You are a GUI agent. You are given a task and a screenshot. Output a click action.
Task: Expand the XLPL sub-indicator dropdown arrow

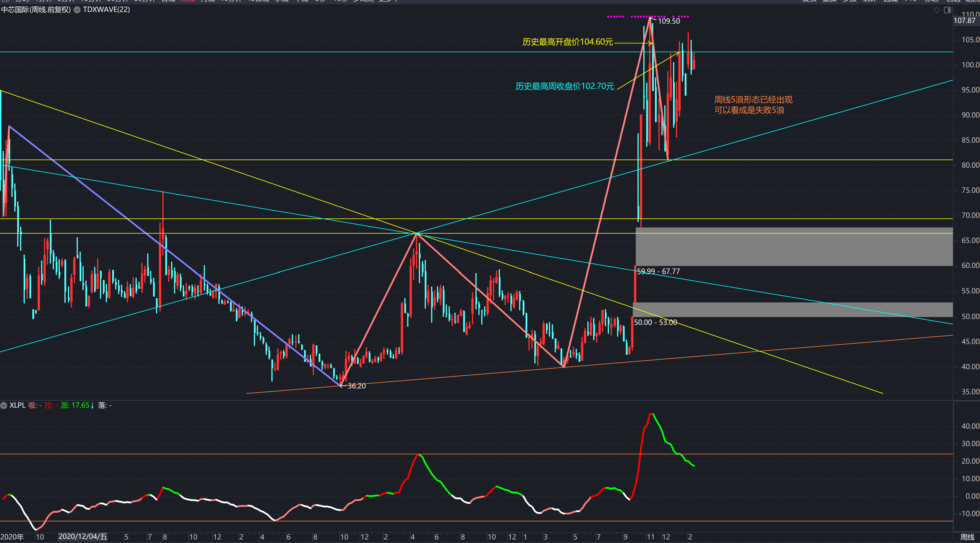pyautogui.click(x=4, y=406)
